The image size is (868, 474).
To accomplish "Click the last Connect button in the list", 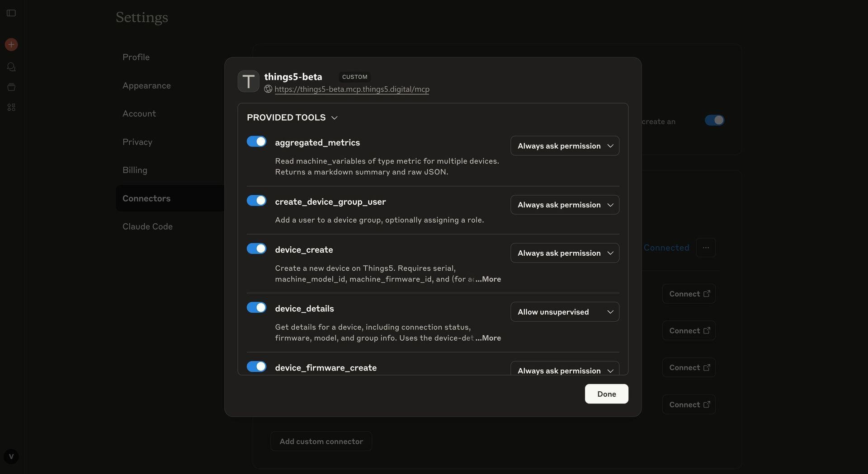I will 689,404.
